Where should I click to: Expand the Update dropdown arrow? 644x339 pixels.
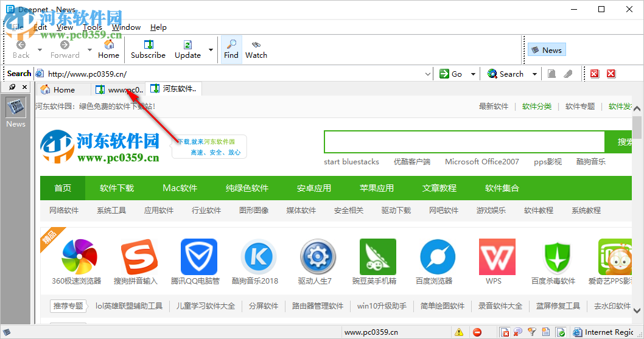211,50
